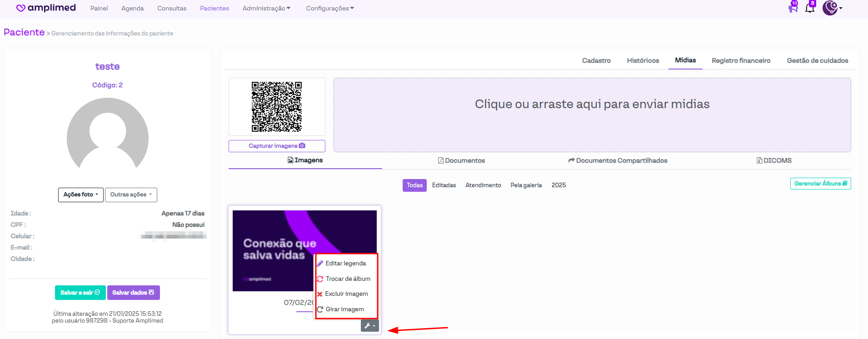Viewport: 868px width, 339px height.
Task: Click the Amplimed logo in the header
Action: coord(46,8)
